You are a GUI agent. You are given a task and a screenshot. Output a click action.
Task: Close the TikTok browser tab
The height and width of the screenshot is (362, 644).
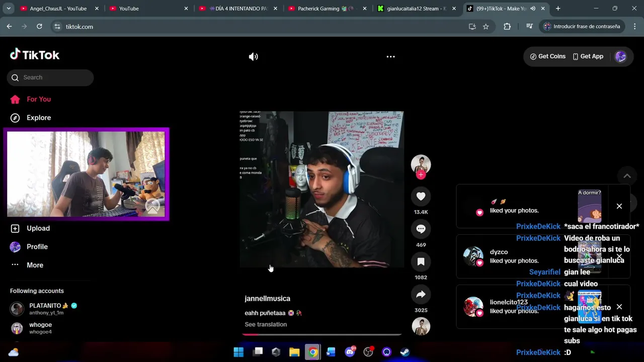pyautogui.click(x=543, y=9)
